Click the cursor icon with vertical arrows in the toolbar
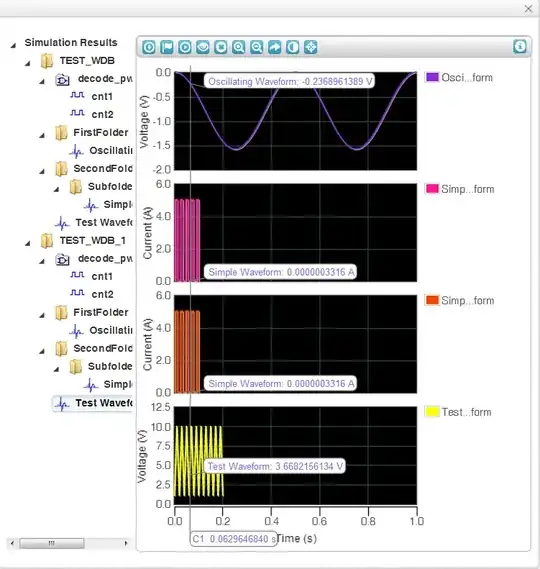The image size is (540, 569). [149, 47]
